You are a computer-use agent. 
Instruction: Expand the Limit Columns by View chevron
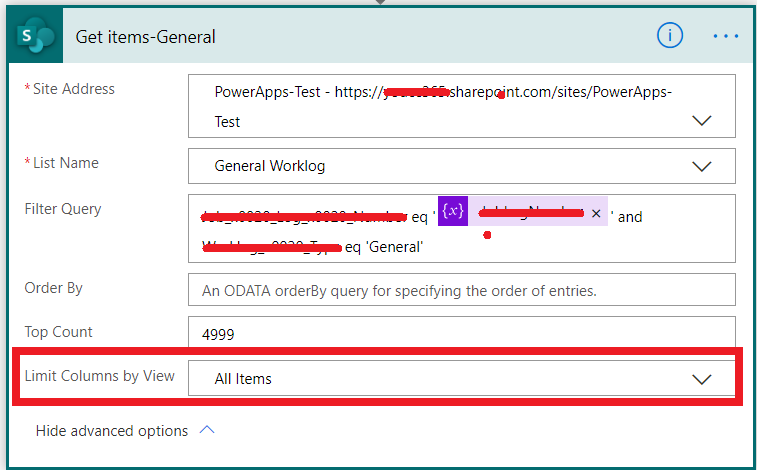tap(702, 379)
